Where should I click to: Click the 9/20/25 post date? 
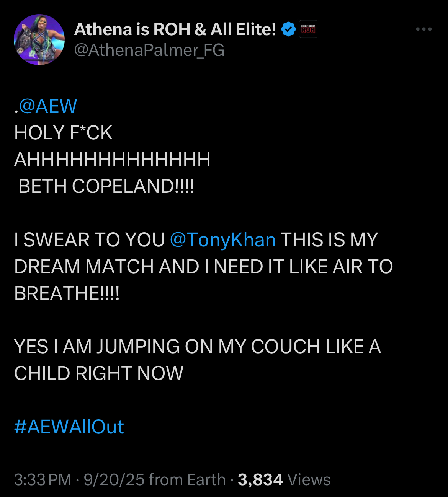pyautogui.click(x=113, y=480)
